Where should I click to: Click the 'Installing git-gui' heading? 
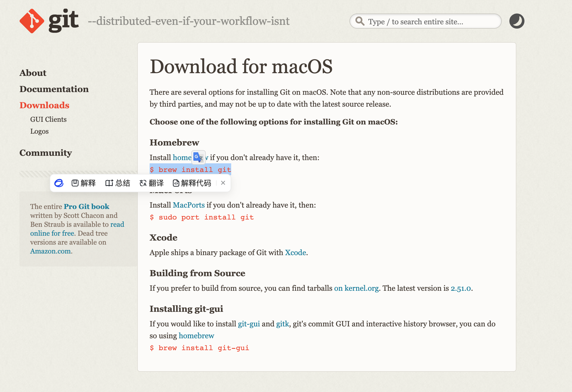click(186, 309)
